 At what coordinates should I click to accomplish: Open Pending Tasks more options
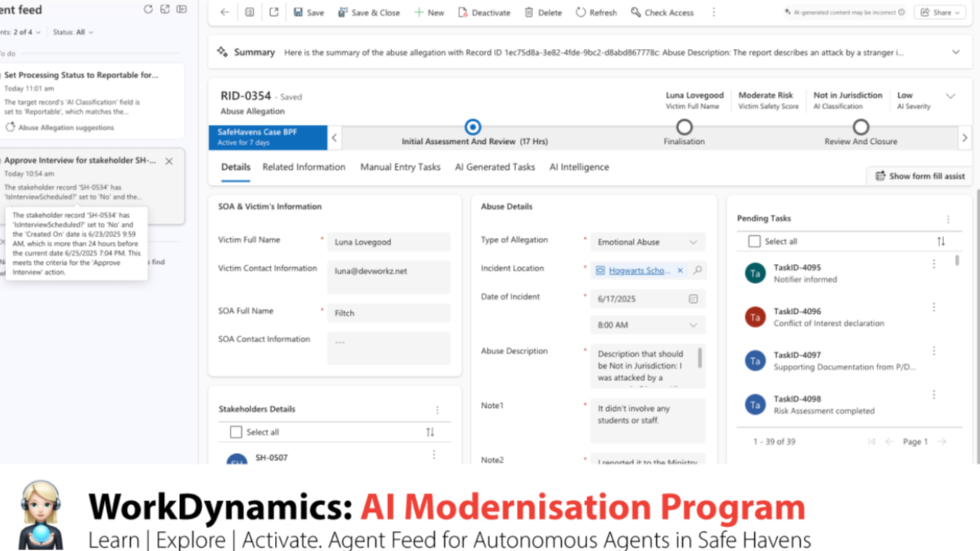click(948, 219)
